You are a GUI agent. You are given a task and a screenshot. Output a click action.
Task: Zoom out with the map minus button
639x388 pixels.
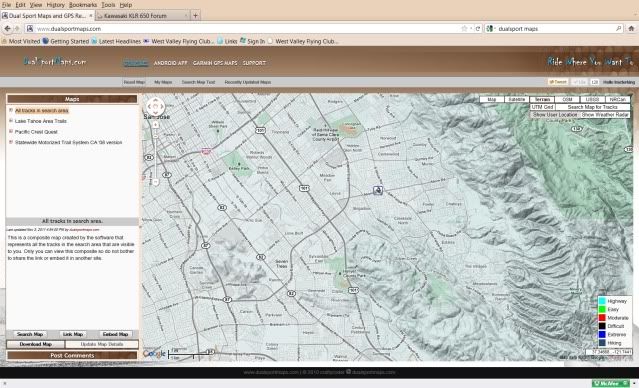[156, 182]
